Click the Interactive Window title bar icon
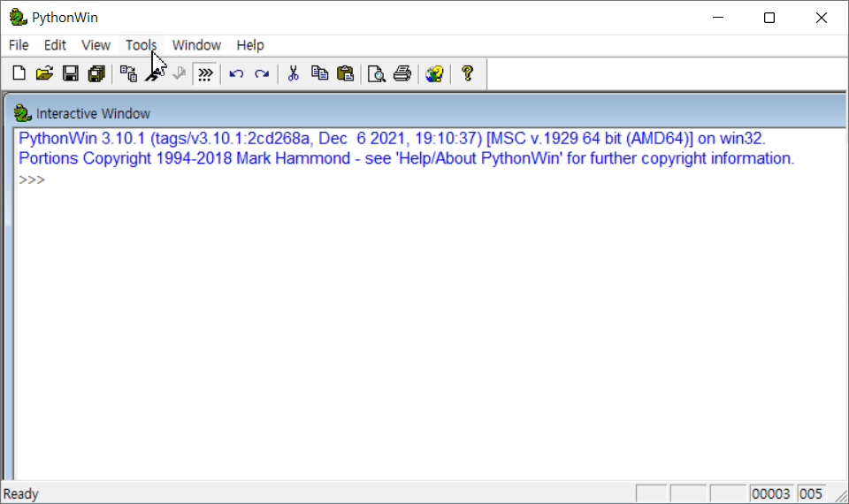This screenshot has height=504, width=849. click(x=22, y=113)
